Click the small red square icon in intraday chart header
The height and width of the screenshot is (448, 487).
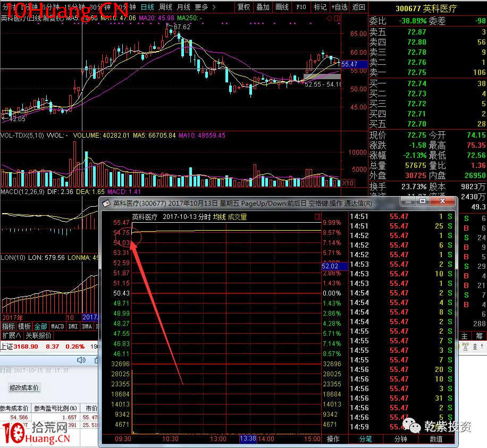pyautogui.click(x=317, y=217)
